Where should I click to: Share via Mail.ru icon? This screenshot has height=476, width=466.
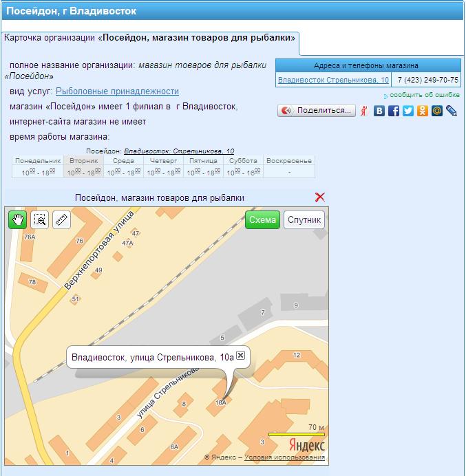coord(437,111)
